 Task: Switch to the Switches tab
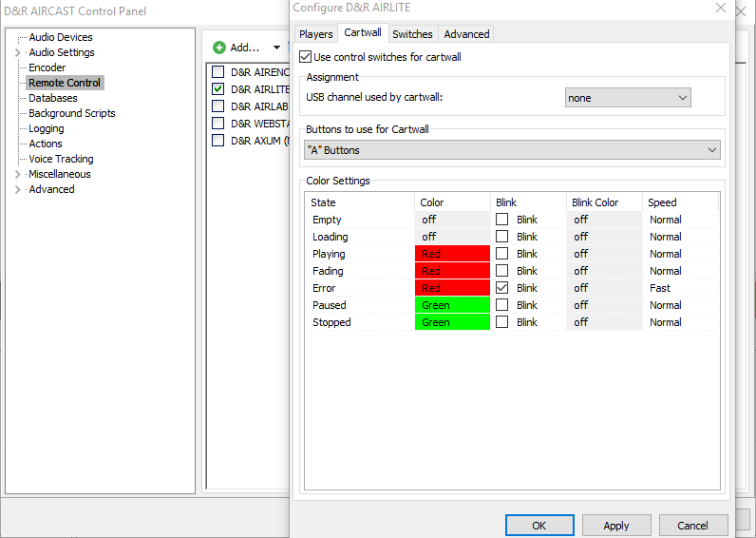(412, 34)
